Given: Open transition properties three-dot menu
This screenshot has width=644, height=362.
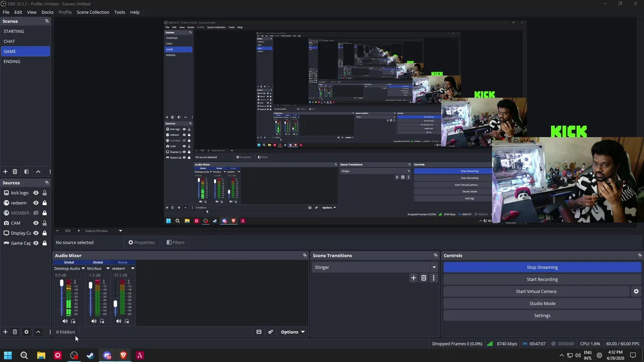Looking at the screenshot, I should point(433,278).
